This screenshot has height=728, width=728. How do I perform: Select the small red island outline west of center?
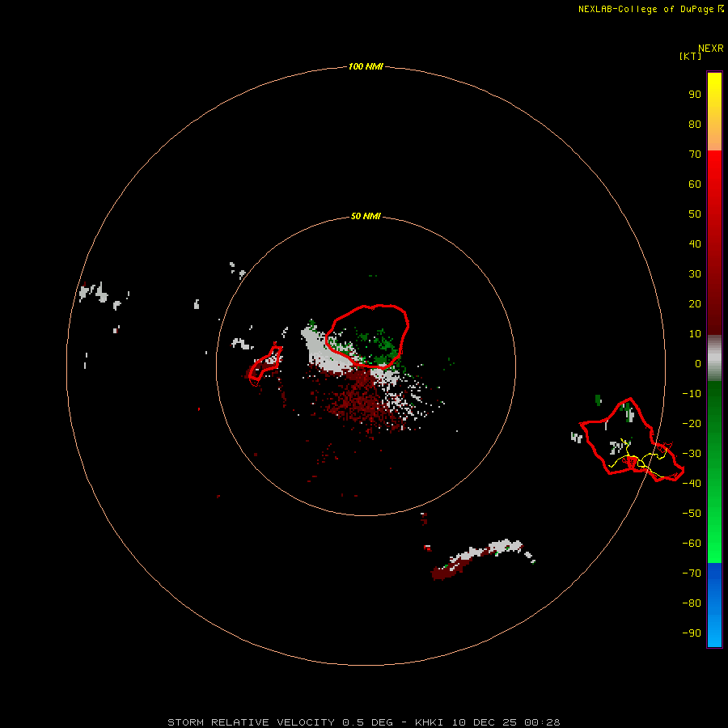(x=265, y=365)
